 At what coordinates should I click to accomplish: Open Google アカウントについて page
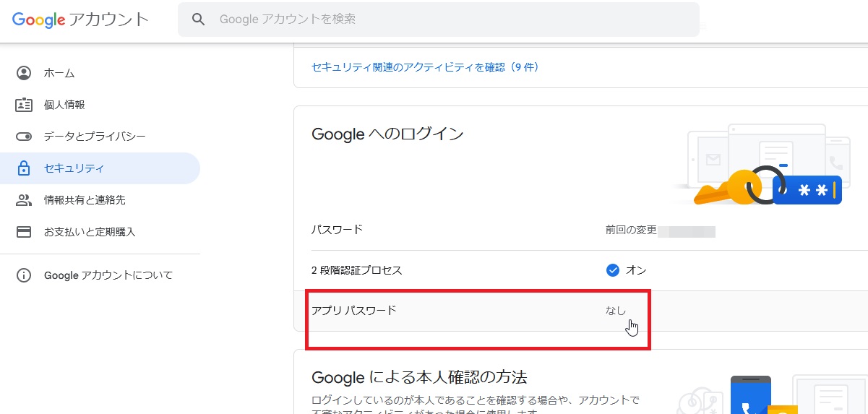(100, 275)
